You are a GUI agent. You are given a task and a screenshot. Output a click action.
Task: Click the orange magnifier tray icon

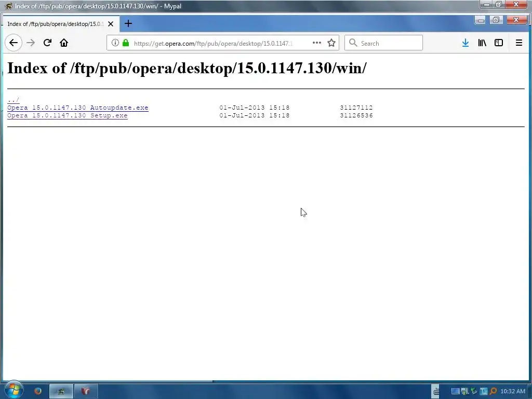493,391
